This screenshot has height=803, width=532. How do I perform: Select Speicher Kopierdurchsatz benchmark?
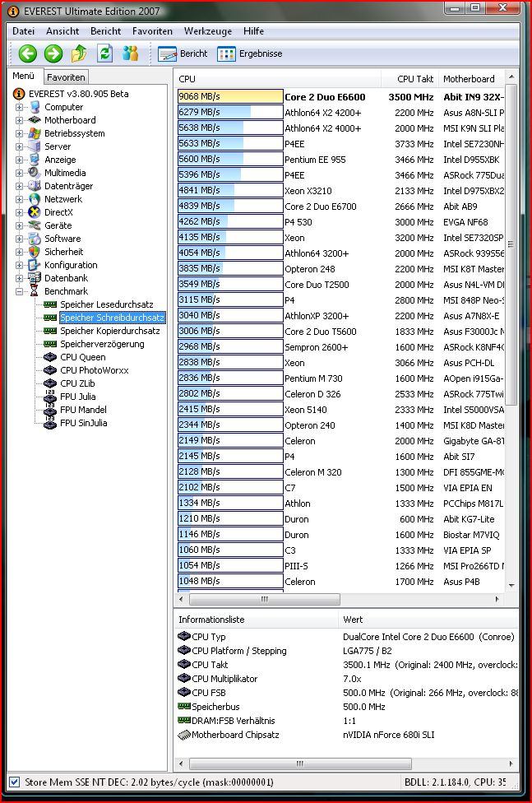[x=110, y=331]
